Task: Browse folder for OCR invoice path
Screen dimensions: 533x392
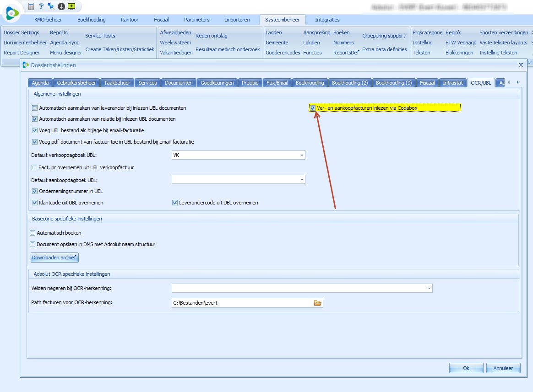Action: 318,303
